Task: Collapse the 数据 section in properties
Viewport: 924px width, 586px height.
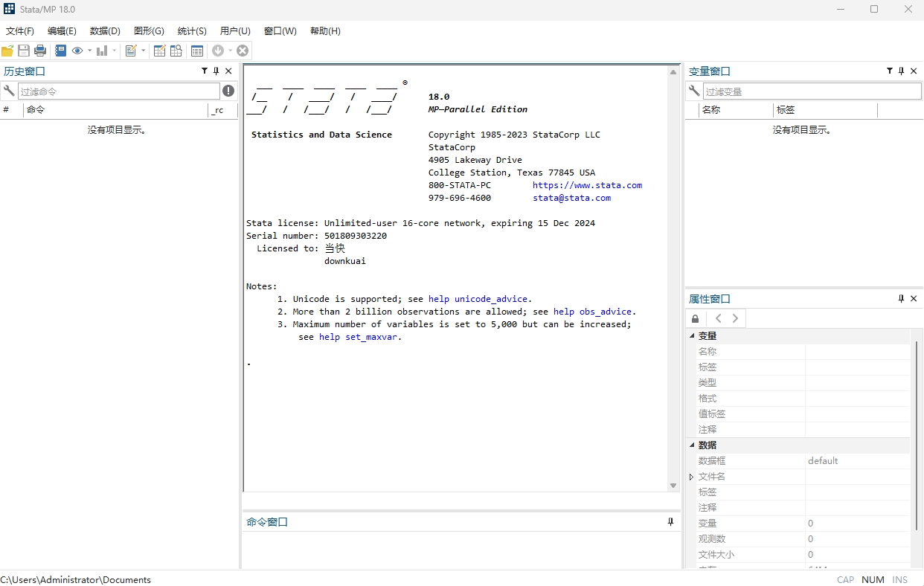Action: tap(692, 445)
